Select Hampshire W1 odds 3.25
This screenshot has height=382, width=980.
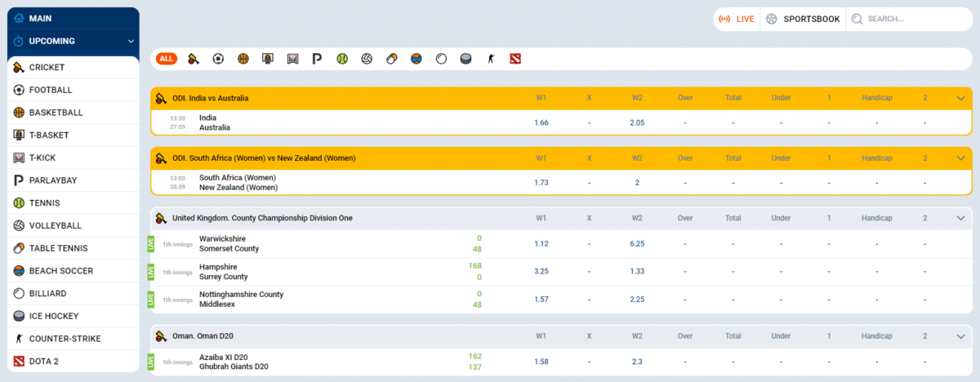(541, 271)
